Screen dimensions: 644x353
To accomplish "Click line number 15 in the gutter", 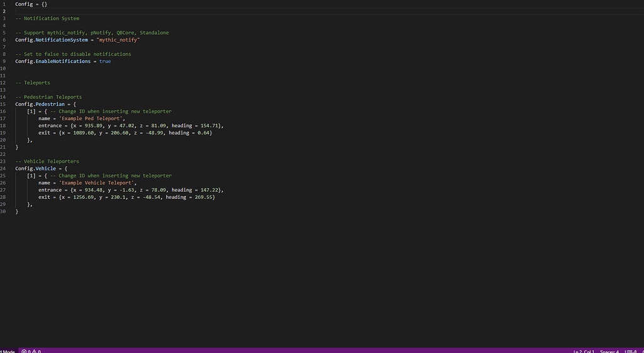I will tap(3, 104).
